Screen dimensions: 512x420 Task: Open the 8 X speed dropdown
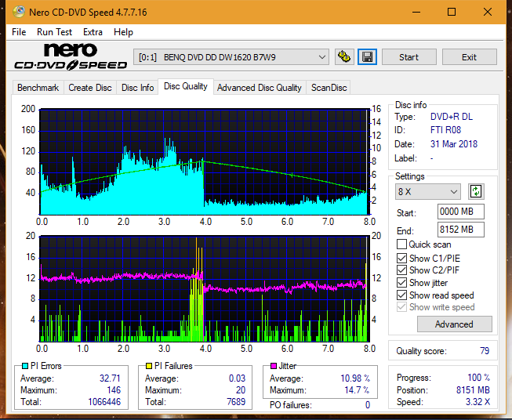pos(428,191)
